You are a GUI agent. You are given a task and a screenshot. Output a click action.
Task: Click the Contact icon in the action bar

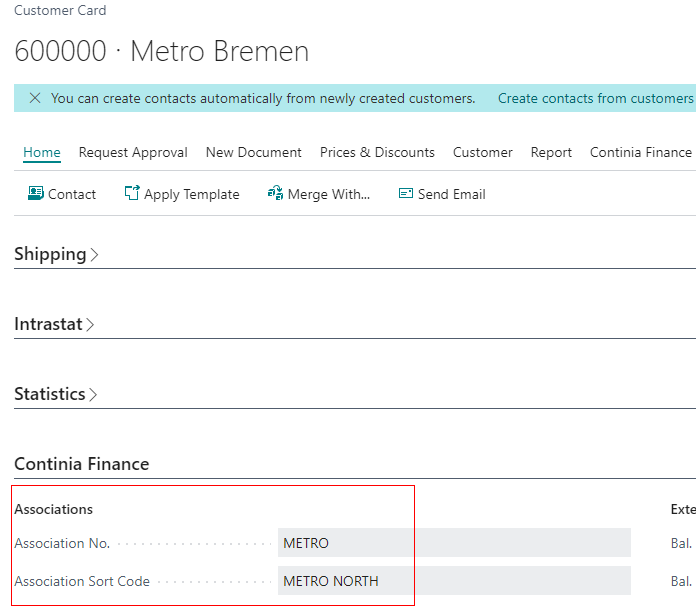(36, 194)
